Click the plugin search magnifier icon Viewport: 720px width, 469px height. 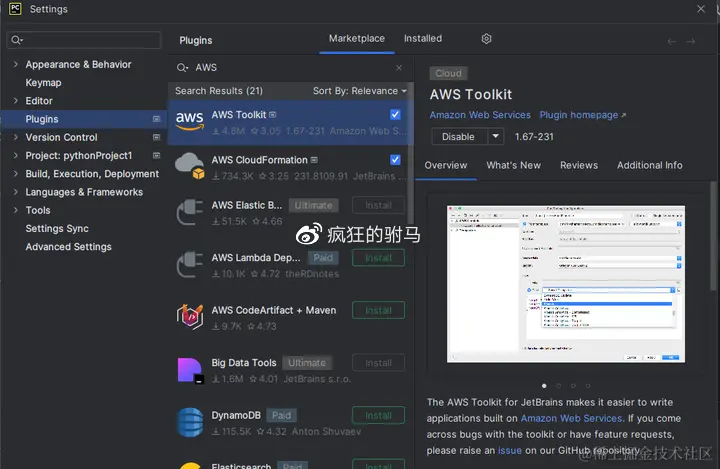tap(182, 68)
